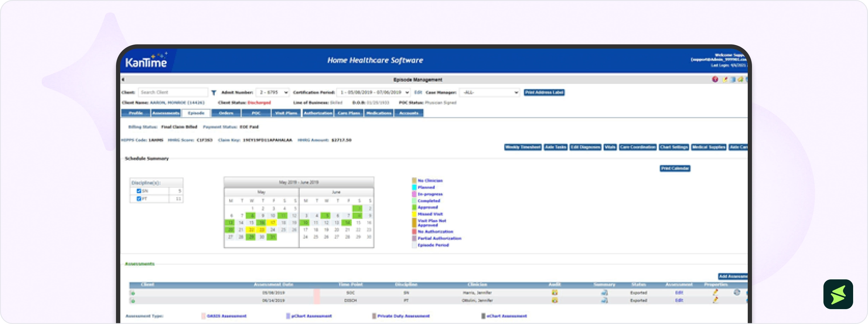Open summary icon for the SOC assessment row

click(x=604, y=292)
